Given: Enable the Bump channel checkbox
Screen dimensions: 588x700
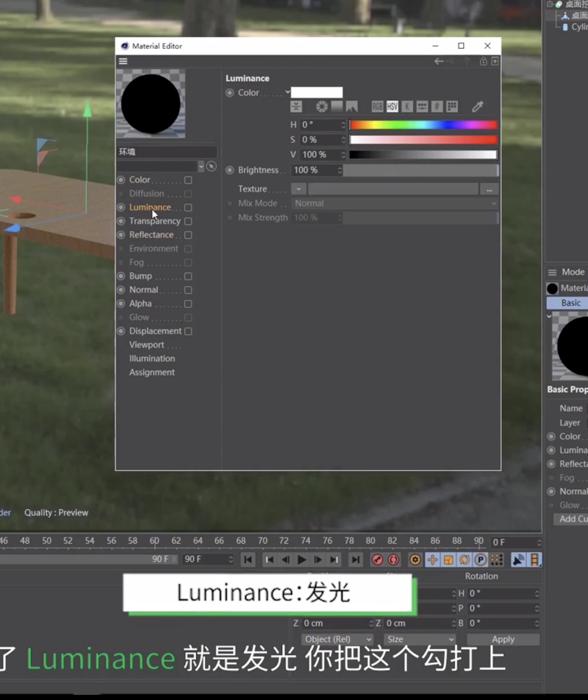Looking at the screenshot, I should point(188,276).
